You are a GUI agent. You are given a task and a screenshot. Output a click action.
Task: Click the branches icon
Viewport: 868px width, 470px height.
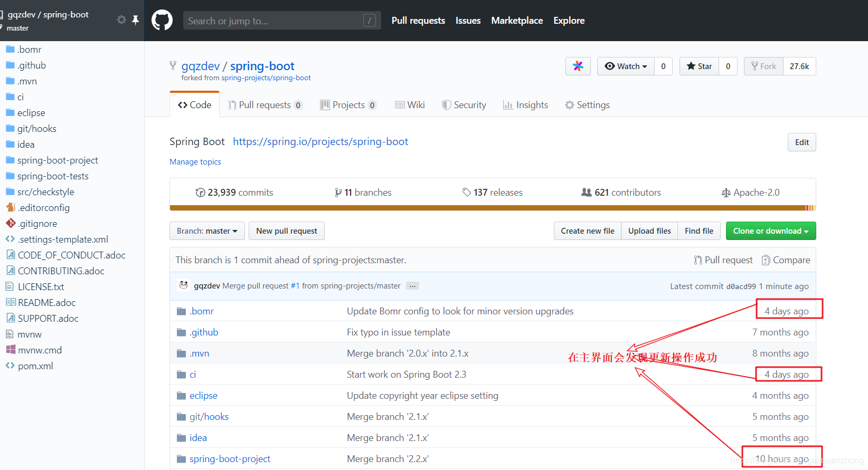338,193
